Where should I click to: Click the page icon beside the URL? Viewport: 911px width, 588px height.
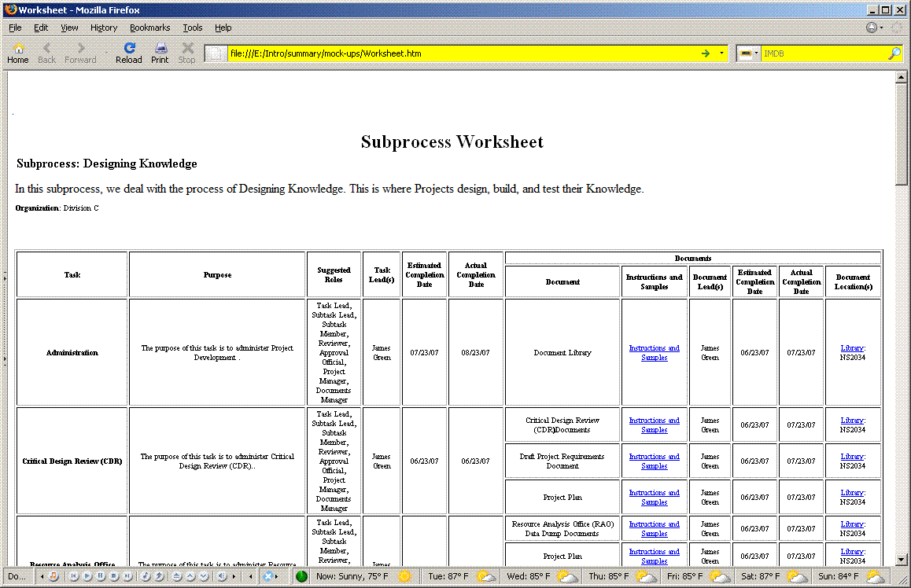pyautogui.click(x=216, y=53)
